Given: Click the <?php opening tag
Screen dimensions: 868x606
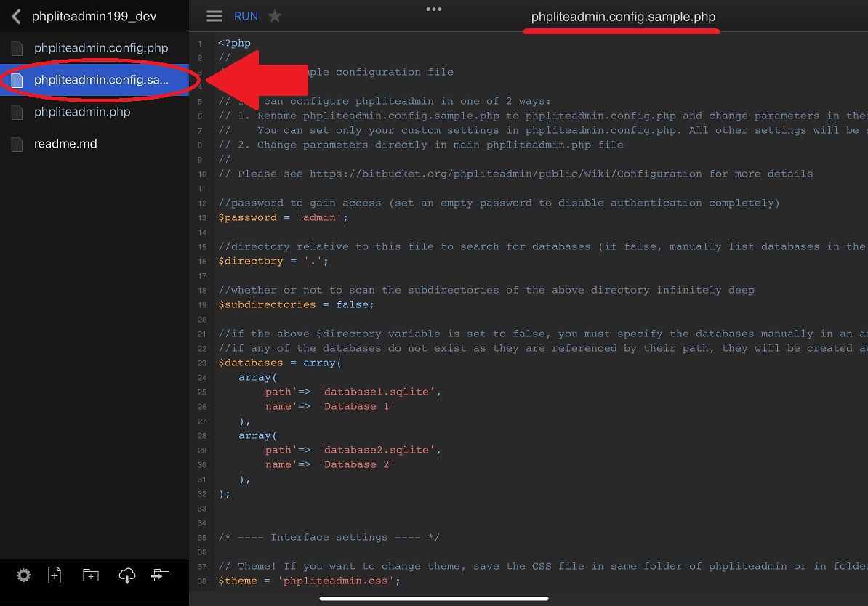Looking at the screenshot, I should coord(234,43).
